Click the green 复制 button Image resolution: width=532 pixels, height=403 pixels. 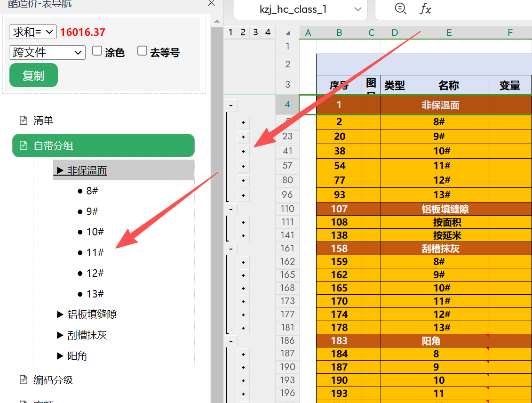tap(33, 75)
